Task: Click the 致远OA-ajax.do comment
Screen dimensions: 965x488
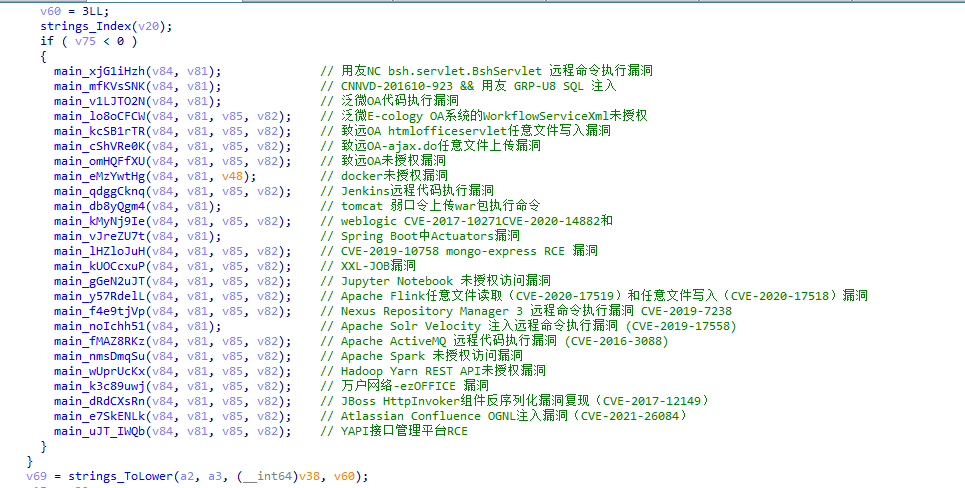Action: (x=431, y=146)
